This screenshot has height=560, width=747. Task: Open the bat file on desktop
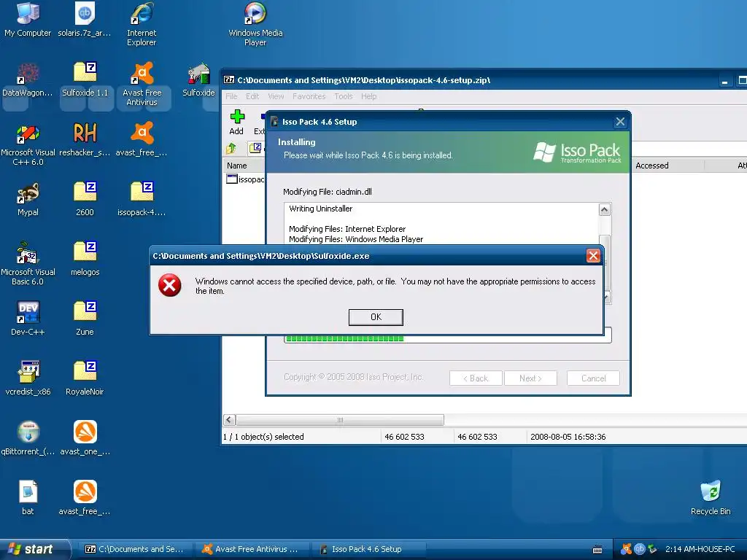[28, 498]
